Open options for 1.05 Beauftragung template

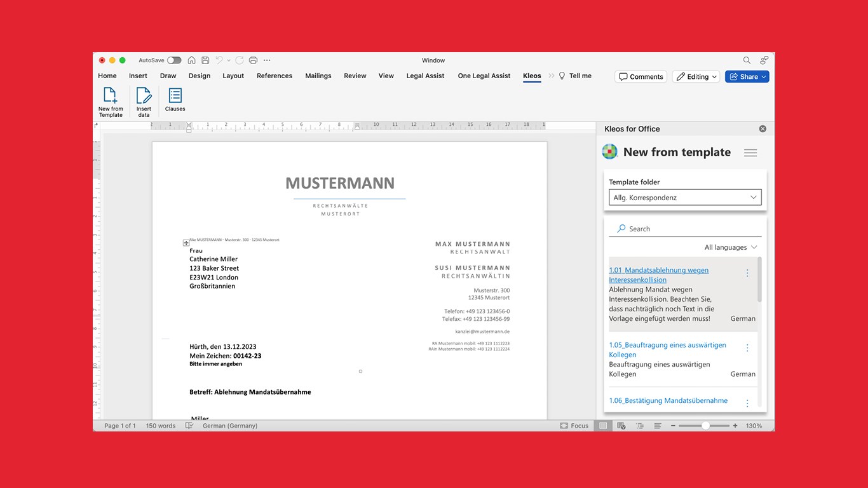click(x=747, y=348)
